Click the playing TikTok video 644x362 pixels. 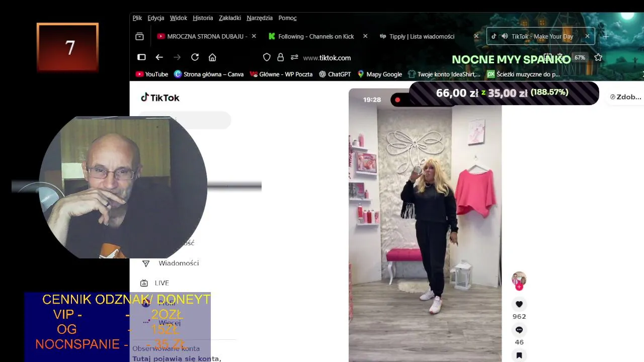click(x=425, y=225)
